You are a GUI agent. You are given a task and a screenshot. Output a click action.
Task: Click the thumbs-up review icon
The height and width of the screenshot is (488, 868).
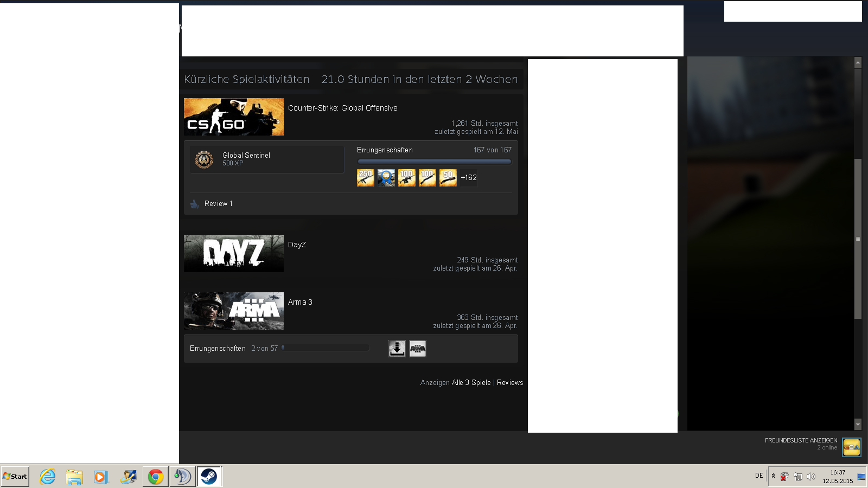tap(195, 204)
